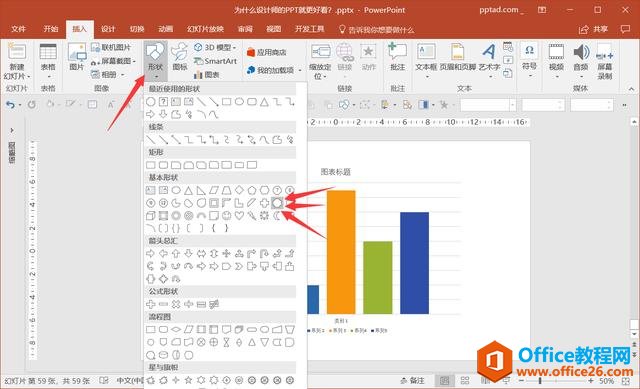This screenshot has height=389, width=640.
Task: Switch to normal view in status bar
Action: point(444,381)
